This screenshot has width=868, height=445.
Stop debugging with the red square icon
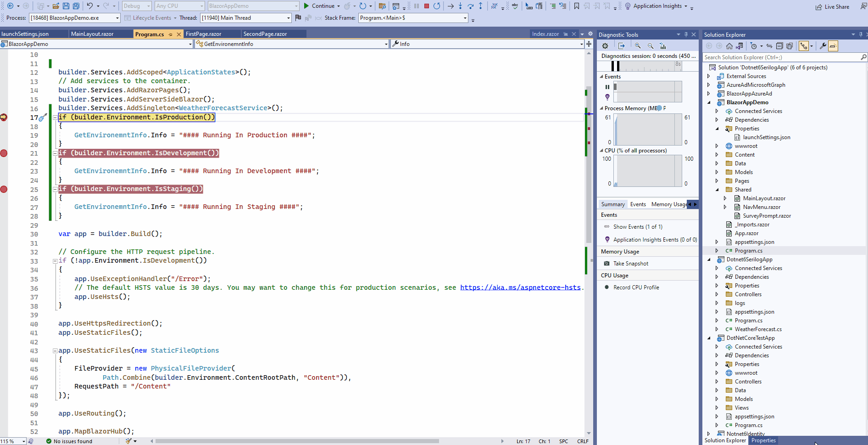click(x=427, y=6)
